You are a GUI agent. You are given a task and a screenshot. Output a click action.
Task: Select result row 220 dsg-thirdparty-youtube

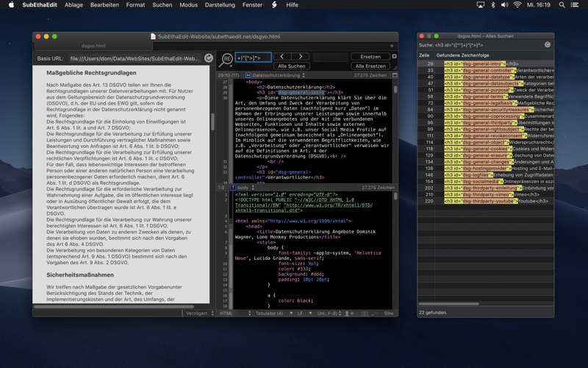point(486,201)
